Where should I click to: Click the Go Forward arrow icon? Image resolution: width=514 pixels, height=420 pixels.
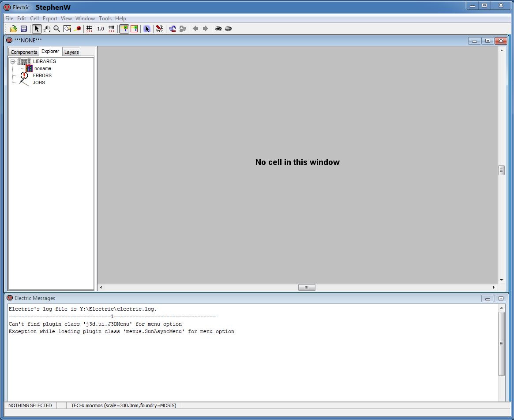point(205,29)
